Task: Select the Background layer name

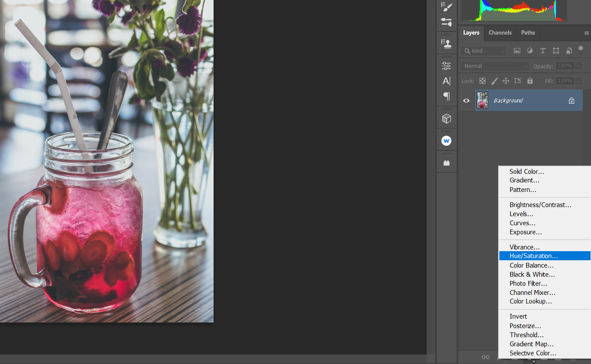Action: [508, 101]
